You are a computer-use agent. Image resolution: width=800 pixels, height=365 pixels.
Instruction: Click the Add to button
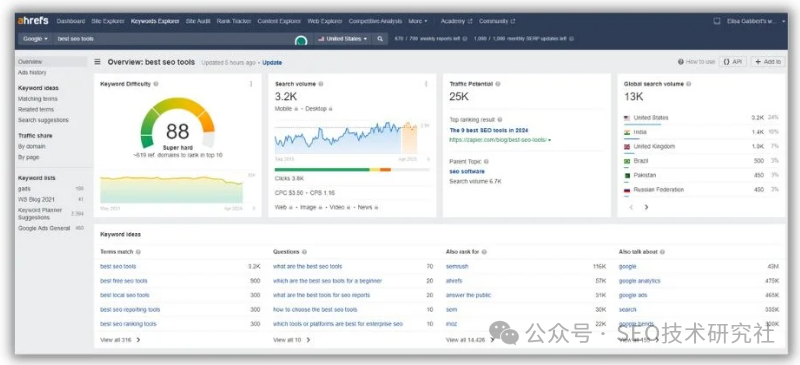tap(768, 62)
